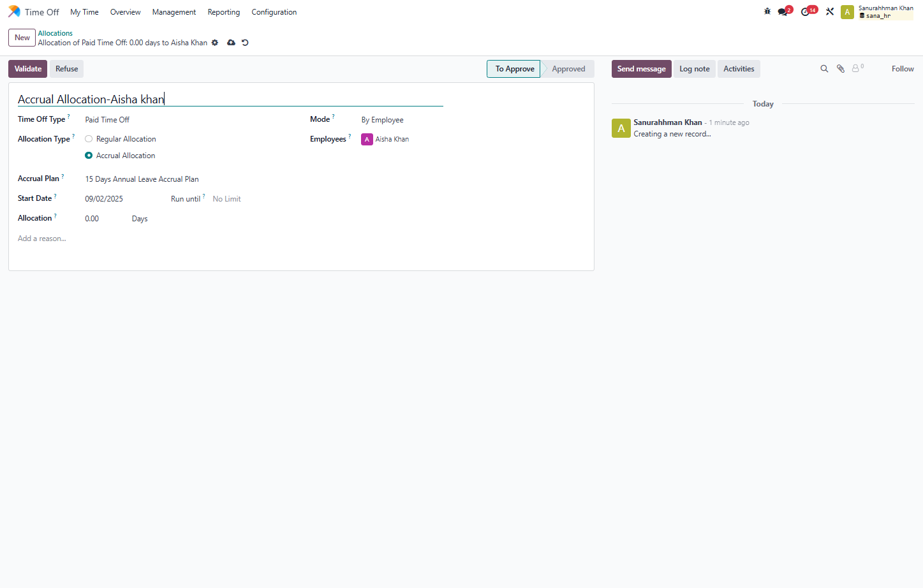Click the Validate button

click(28, 69)
